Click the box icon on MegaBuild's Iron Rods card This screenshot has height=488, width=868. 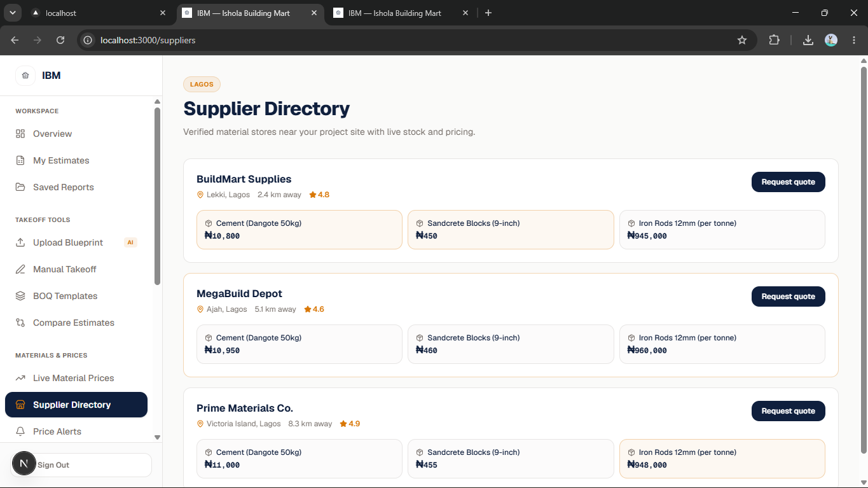click(x=631, y=338)
